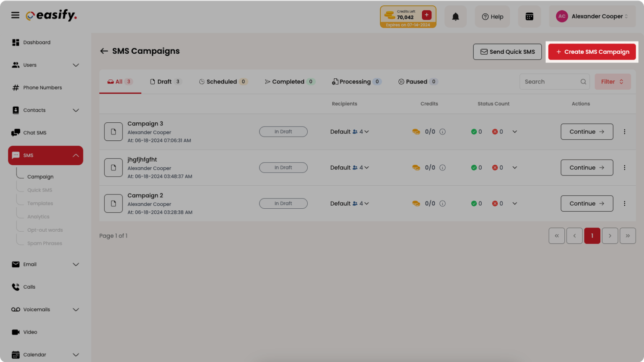Open the Filter dropdown
This screenshot has width=644, height=362.
click(x=612, y=82)
